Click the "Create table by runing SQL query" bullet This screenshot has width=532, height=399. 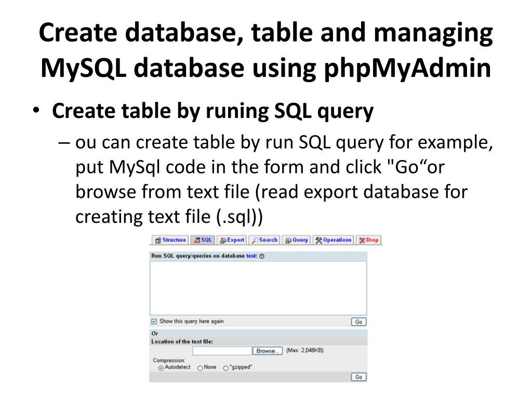pyautogui.click(x=212, y=111)
